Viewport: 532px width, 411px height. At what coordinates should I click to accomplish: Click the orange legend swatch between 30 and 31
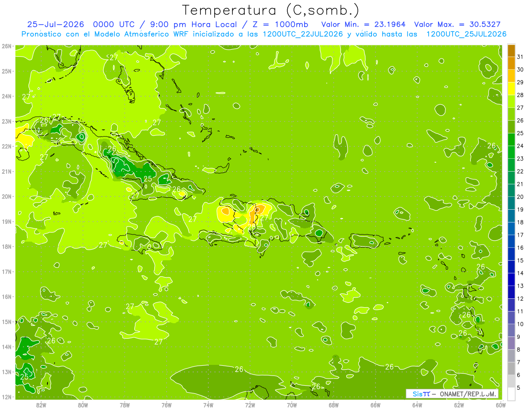[511, 63]
